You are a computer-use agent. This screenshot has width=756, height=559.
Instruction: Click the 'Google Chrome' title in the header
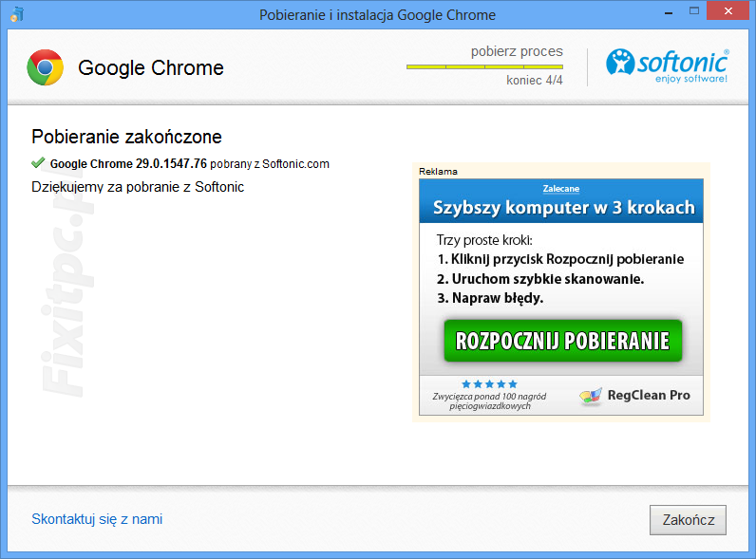pyautogui.click(x=151, y=68)
